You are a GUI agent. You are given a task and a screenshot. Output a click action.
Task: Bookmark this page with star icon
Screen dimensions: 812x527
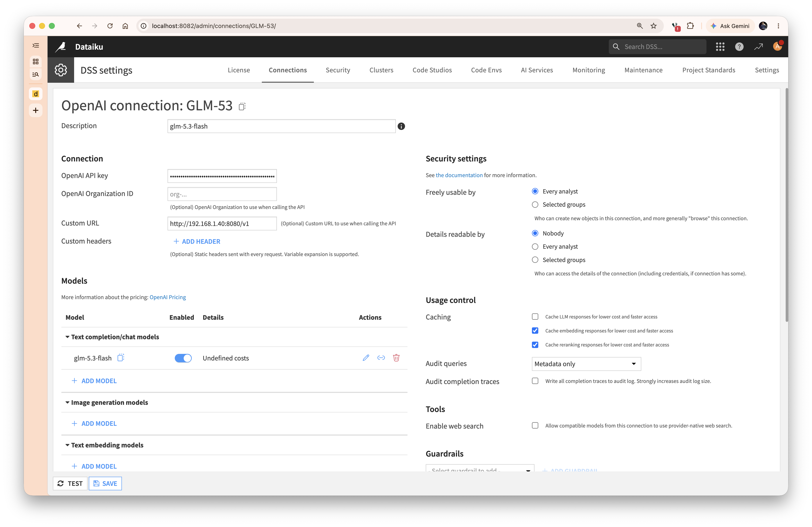(x=653, y=26)
